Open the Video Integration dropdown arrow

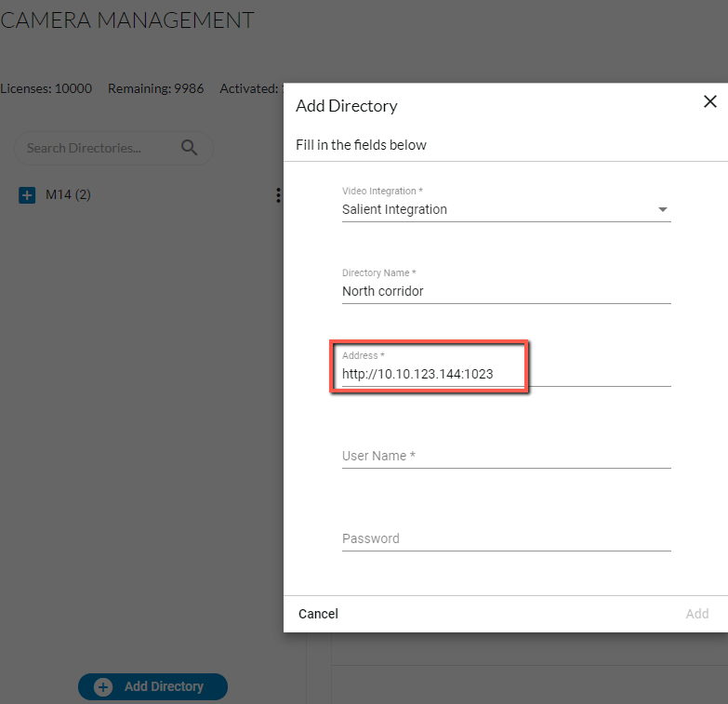663,209
